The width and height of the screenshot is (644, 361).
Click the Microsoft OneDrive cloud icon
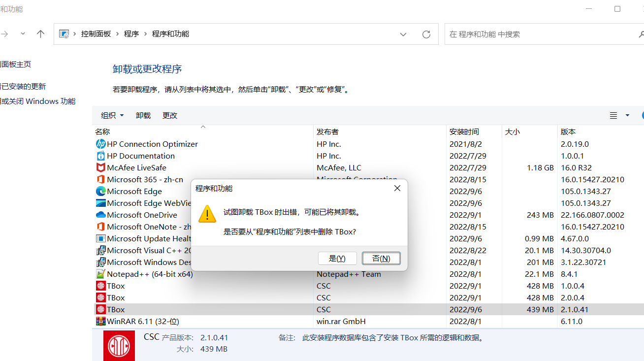pyautogui.click(x=101, y=215)
